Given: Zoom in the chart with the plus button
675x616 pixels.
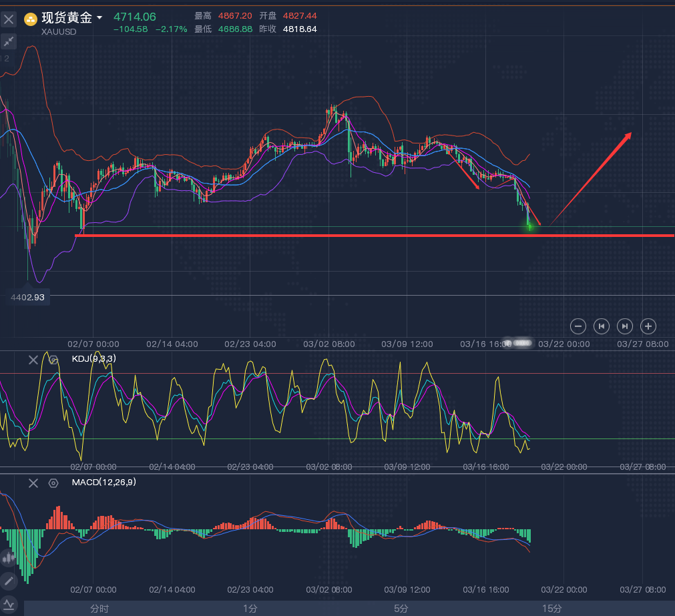Looking at the screenshot, I should coord(648,326).
